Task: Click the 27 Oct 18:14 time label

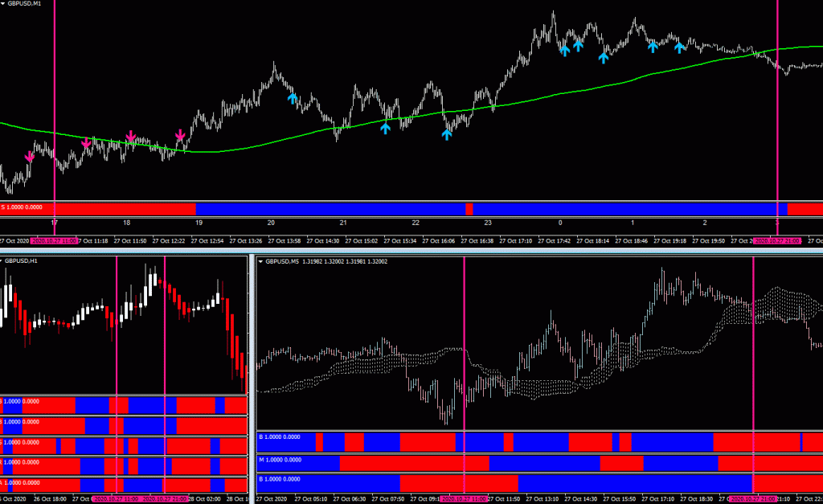Action: point(593,241)
